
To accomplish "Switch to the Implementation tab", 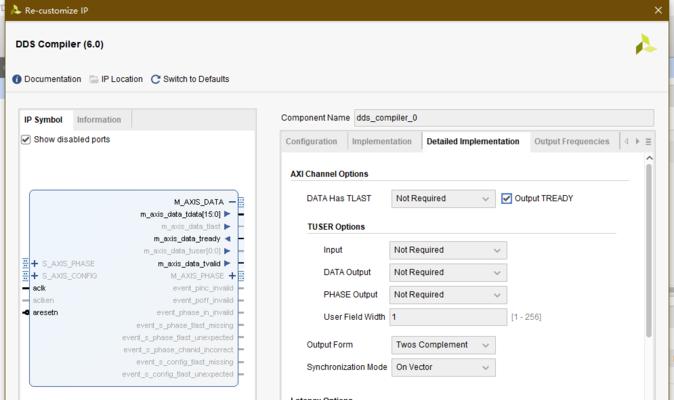I will 382,141.
